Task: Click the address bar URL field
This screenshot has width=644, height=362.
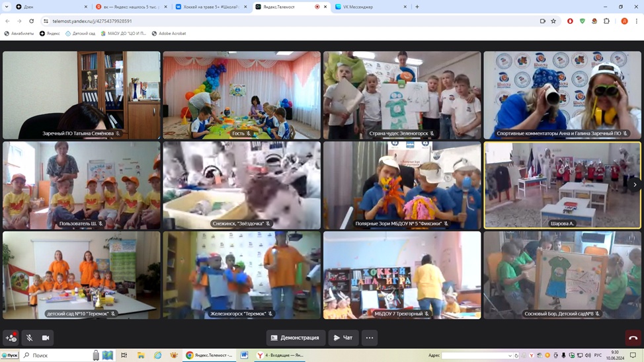Action: tap(264, 21)
